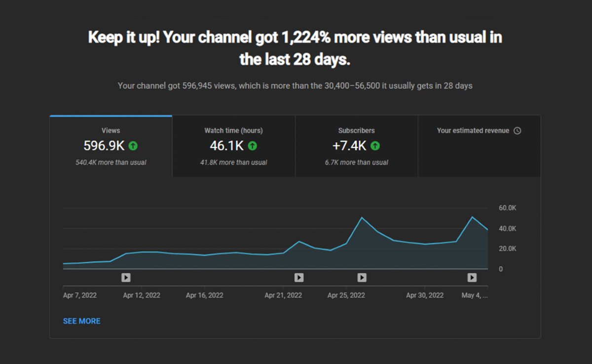Image resolution: width=592 pixels, height=364 pixels.
Task: Open video marker near Apr 25, 2022
Action: (x=362, y=278)
